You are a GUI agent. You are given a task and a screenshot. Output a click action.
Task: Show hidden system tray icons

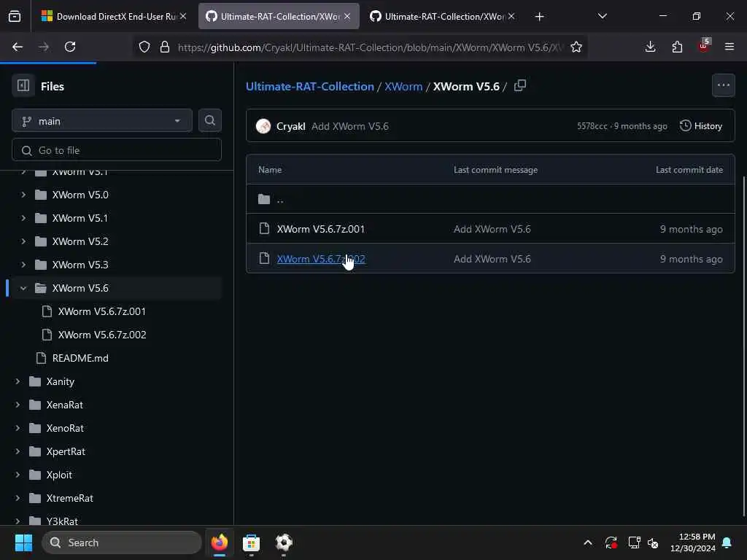coord(588,542)
